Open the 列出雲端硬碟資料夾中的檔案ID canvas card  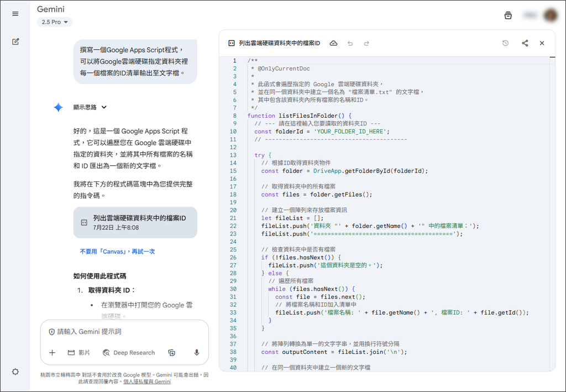[135, 222]
